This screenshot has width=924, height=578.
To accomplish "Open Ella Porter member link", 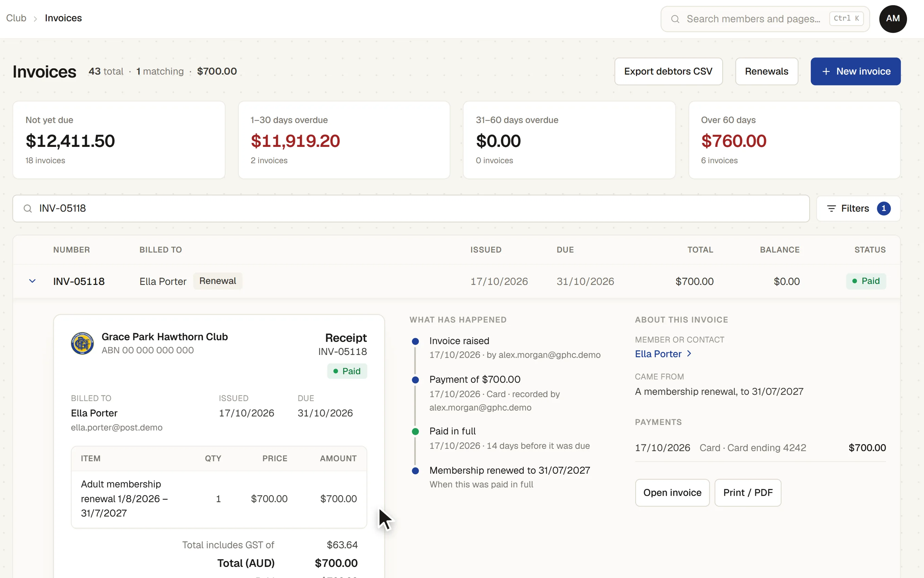I will click(658, 354).
